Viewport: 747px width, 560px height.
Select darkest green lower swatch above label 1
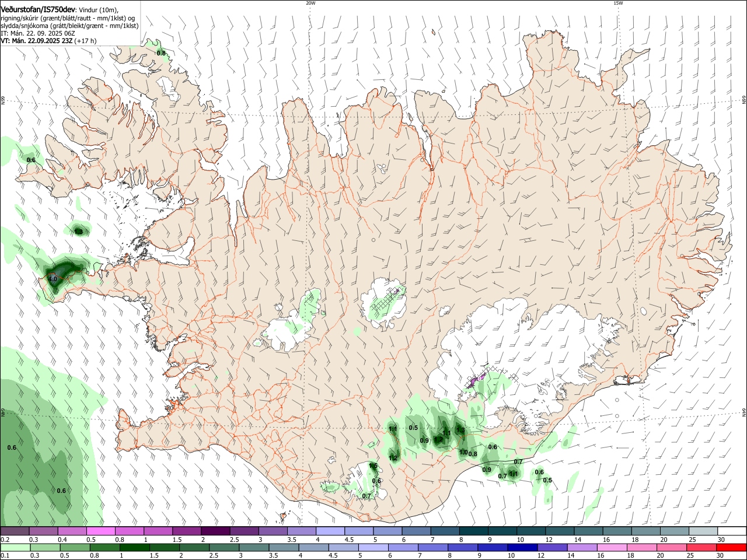pos(134,547)
